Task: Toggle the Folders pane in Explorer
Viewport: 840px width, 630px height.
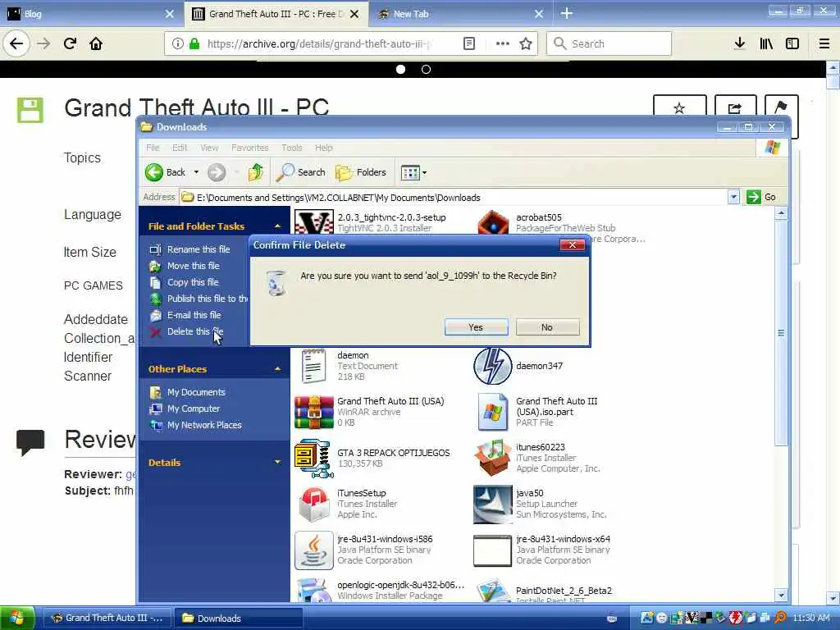Action: tap(361, 172)
